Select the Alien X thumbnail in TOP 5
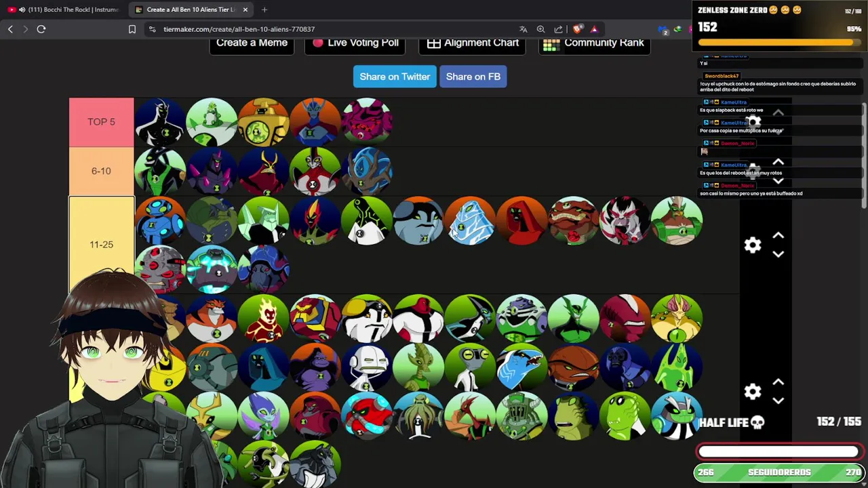The image size is (868, 488). pyautogui.click(x=160, y=122)
